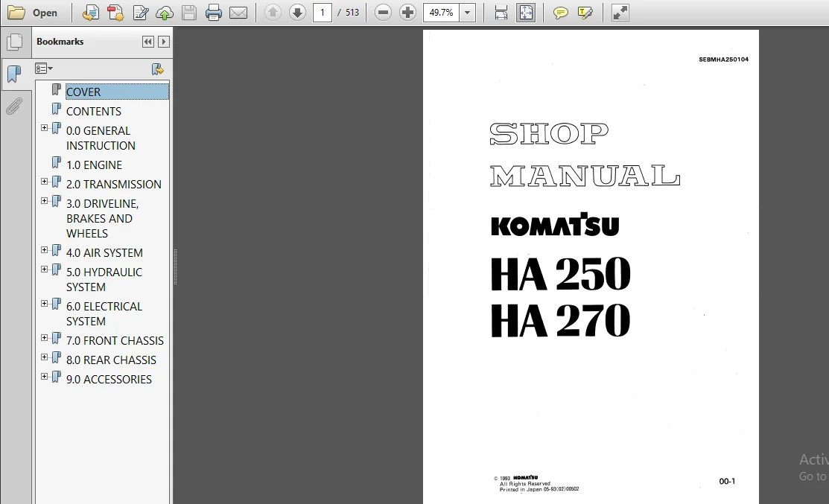Open the 0.0 GENERAL INSTRUCTION bookmark

[x=101, y=138]
